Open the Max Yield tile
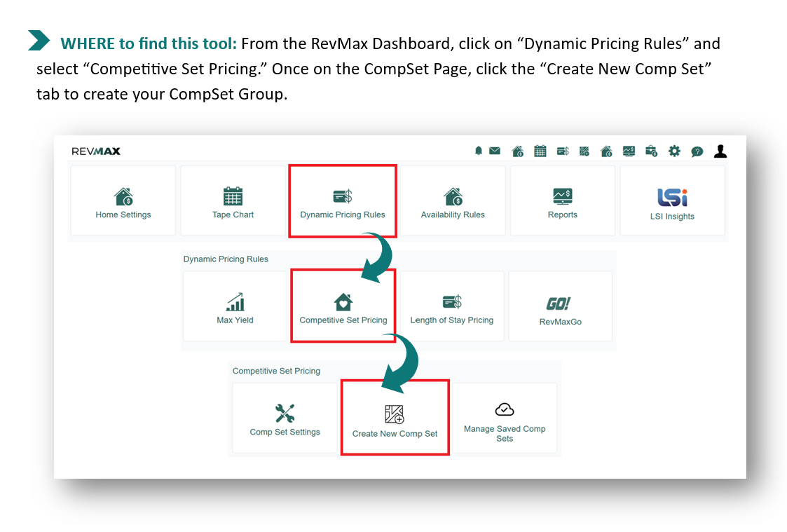This screenshot has height=532, width=787. (x=235, y=306)
